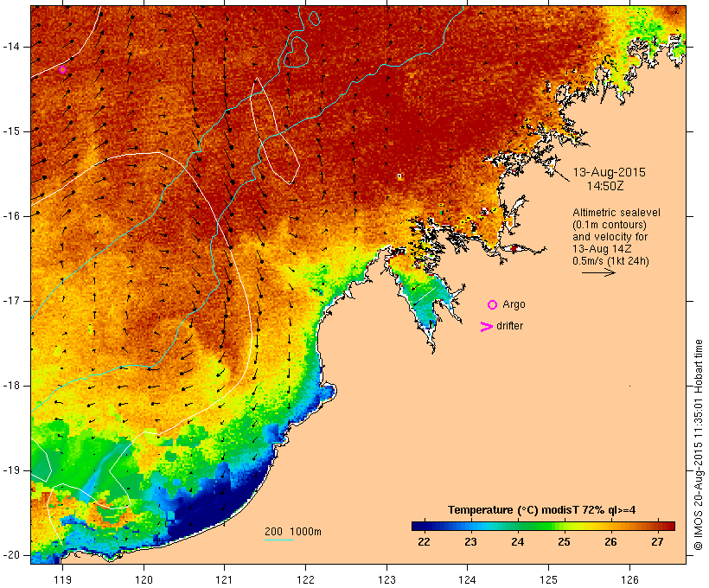Screen dimensions: 709x588
Task: Click the '13-Aug 14Z' velocity date line
Action: click(x=602, y=249)
